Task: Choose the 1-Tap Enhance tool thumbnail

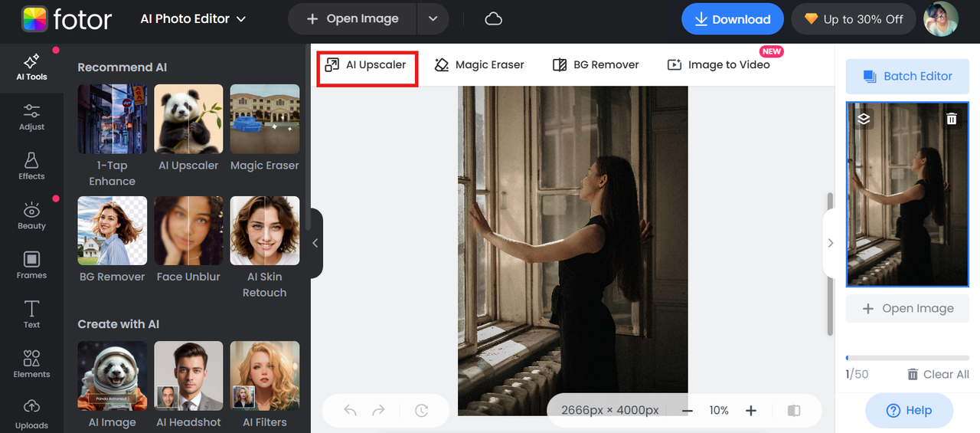Action: 112,119
